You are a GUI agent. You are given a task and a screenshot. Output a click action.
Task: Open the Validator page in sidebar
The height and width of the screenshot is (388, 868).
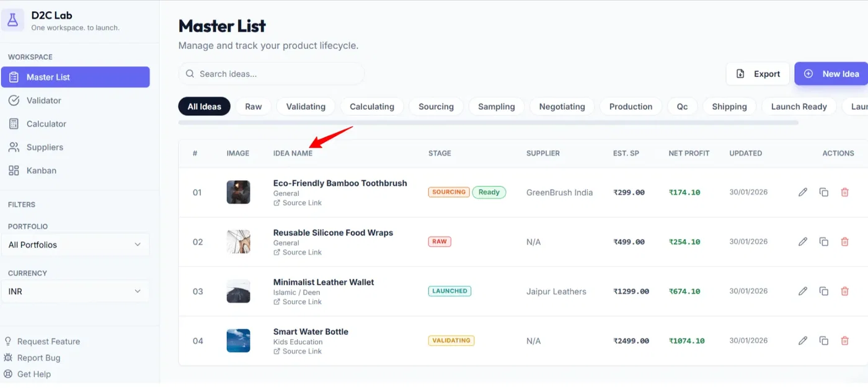[43, 100]
